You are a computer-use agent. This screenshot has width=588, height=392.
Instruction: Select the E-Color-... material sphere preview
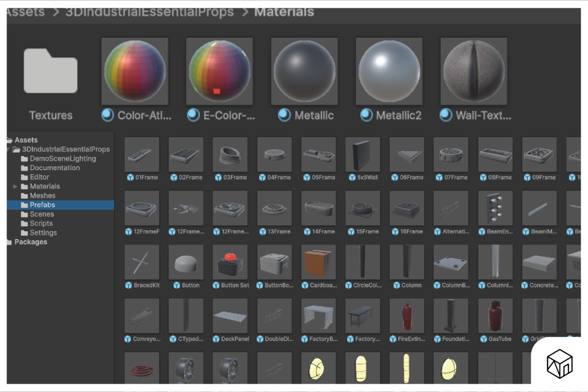(x=220, y=71)
